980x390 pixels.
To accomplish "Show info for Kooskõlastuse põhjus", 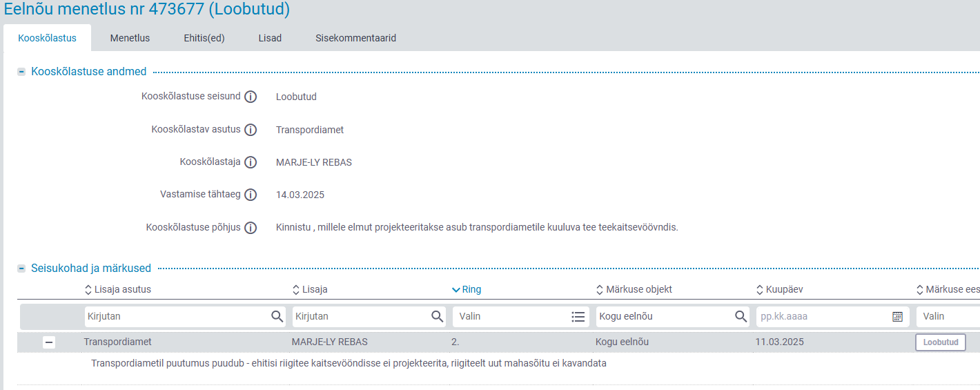I will coord(251,228).
